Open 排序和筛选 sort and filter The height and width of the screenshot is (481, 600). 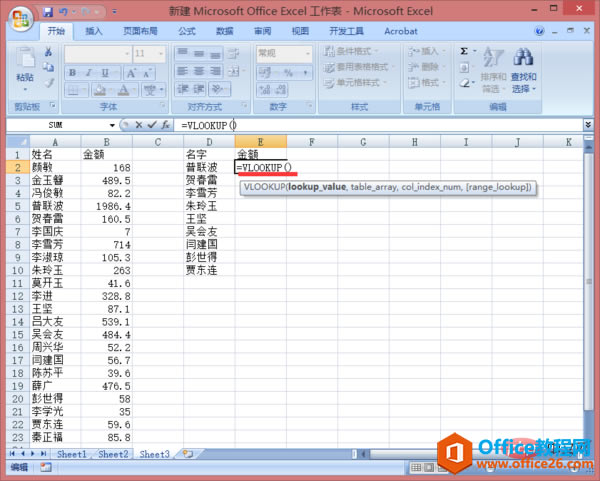click(494, 72)
